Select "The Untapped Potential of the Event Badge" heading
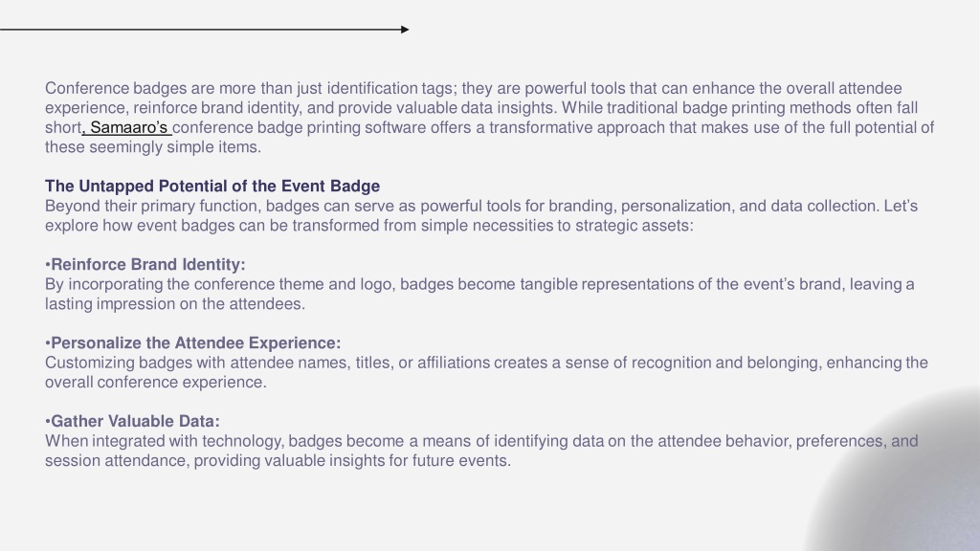The width and height of the screenshot is (980, 551). pyautogui.click(x=212, y=187)
